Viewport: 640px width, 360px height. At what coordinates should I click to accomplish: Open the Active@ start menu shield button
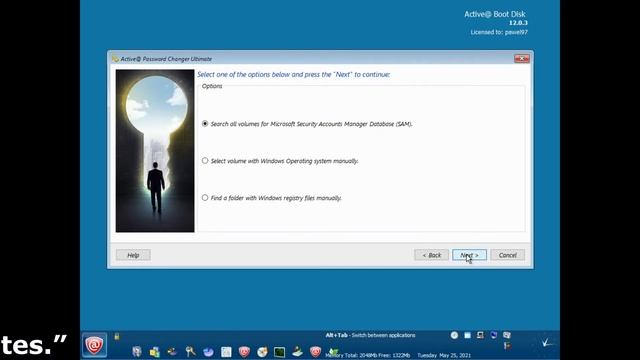coord(94,345)
